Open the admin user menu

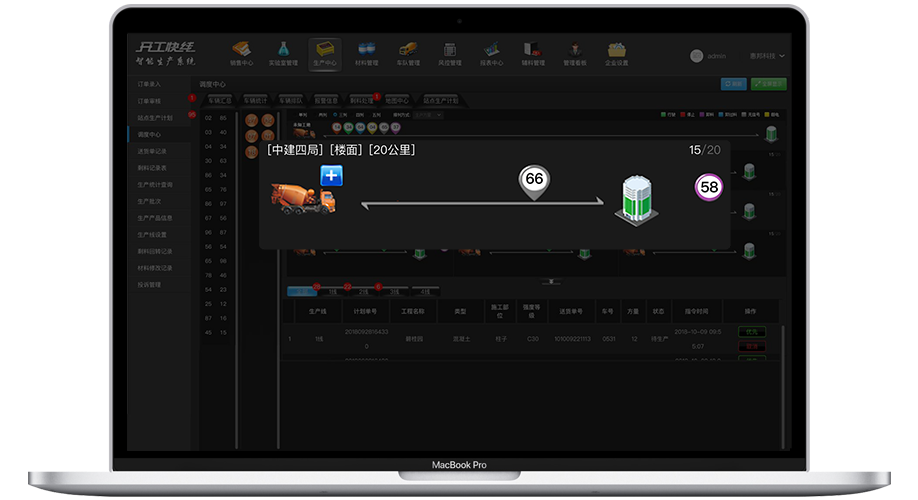[x=710, y=56]
